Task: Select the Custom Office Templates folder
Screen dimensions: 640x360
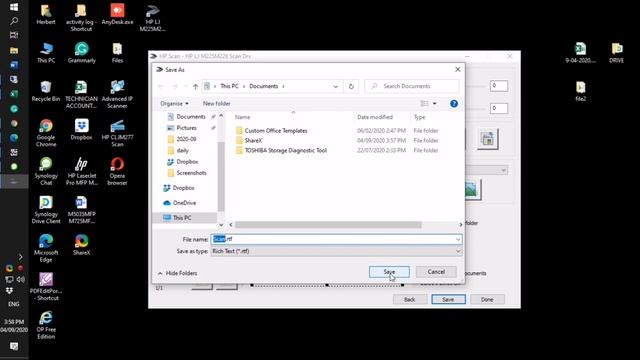Action: pyautogui.click(x=276, y=131)
